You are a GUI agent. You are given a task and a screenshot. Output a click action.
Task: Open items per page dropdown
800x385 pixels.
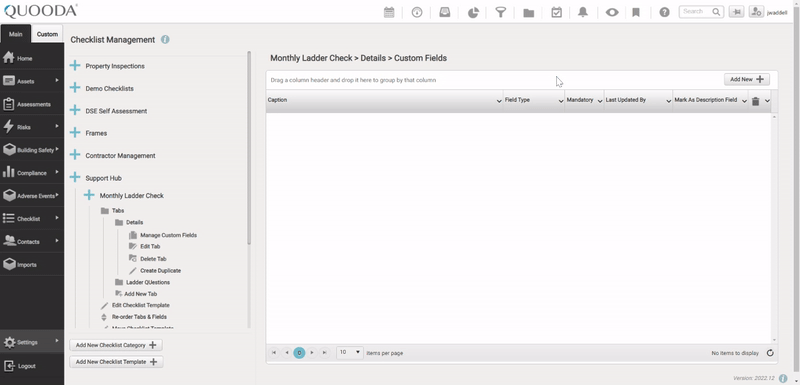tap(349, 352)
